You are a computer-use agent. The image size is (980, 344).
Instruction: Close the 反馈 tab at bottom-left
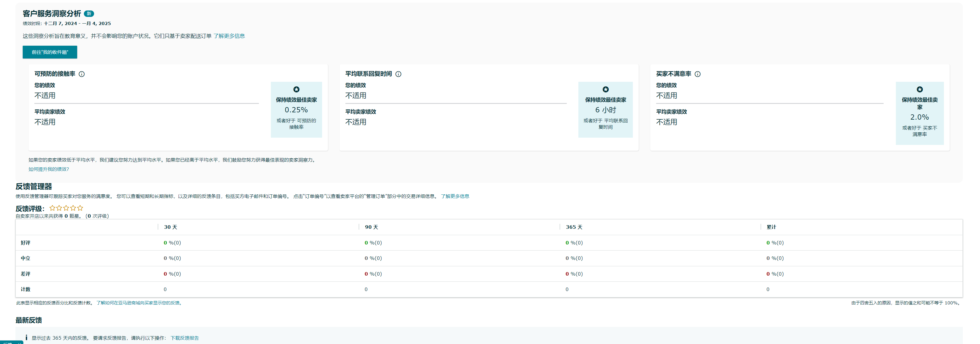(x=19, y=343)
